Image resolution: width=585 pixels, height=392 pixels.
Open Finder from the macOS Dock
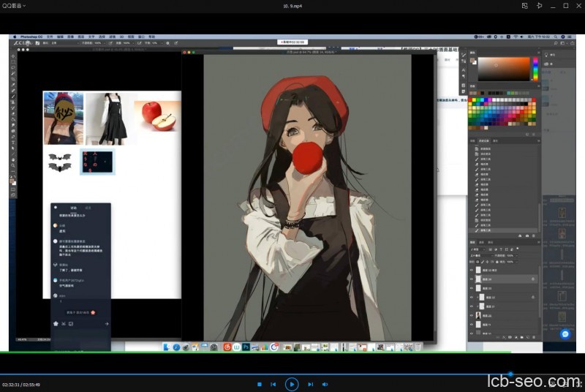coord(167,347)
